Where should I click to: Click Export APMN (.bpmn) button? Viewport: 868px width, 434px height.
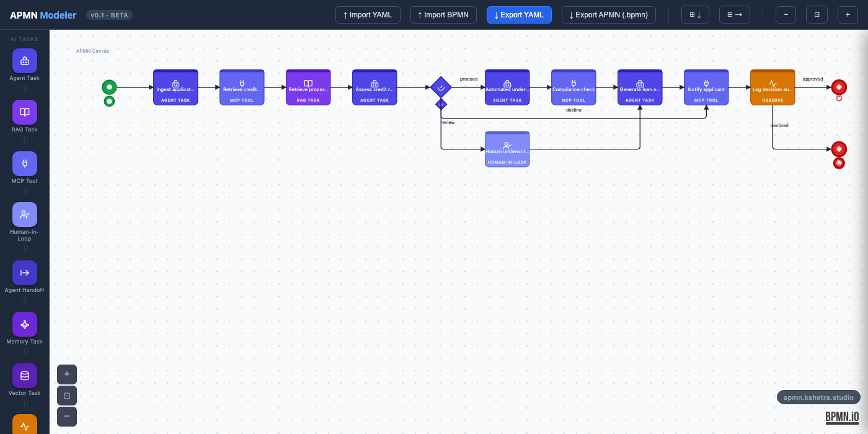609,15
